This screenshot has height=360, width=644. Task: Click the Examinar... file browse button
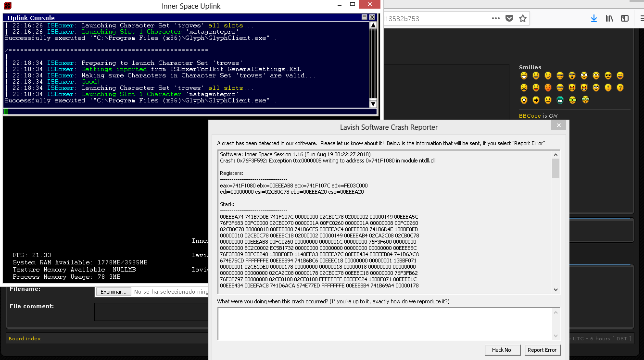[114, 292]
